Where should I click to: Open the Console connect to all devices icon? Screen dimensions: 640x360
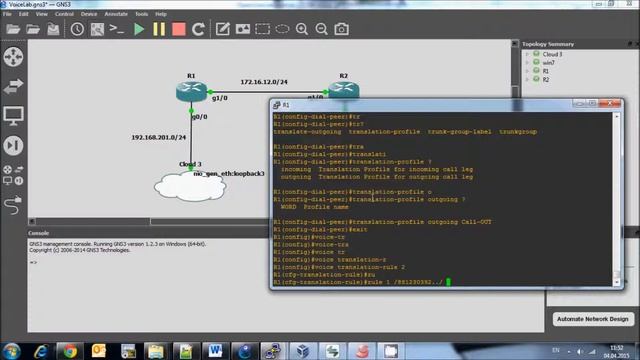pyautogui.click(x=117, y=29)
